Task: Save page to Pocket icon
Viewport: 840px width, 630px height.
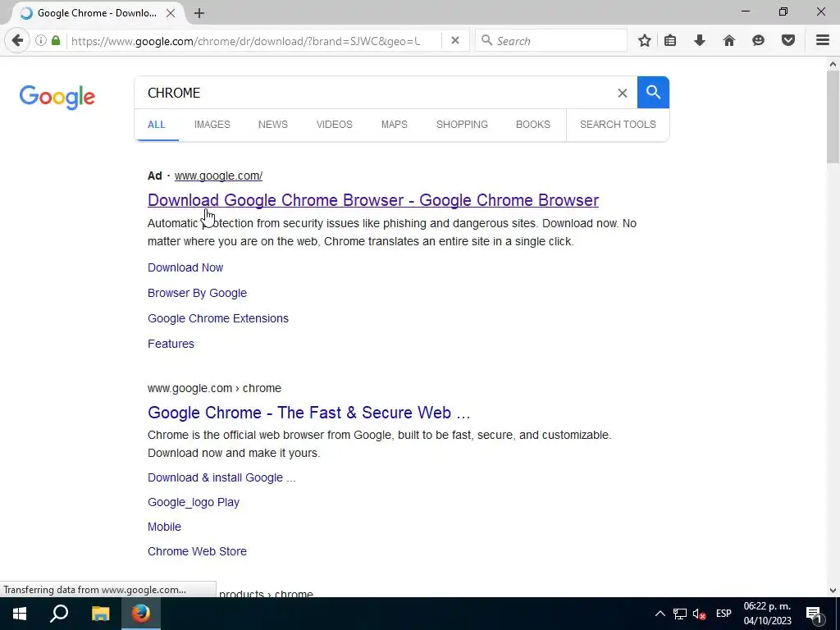Action: [x=788, y=41]
